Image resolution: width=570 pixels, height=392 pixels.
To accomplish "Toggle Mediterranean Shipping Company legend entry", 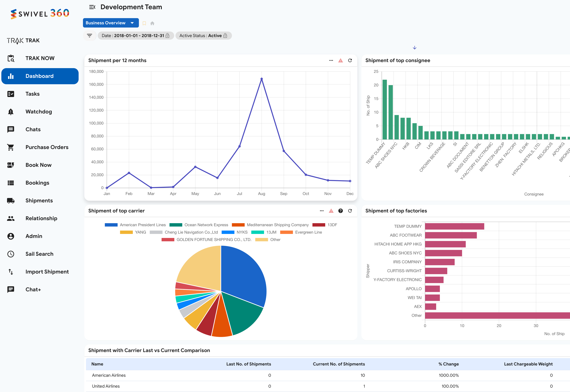I will tap(270, 225).
